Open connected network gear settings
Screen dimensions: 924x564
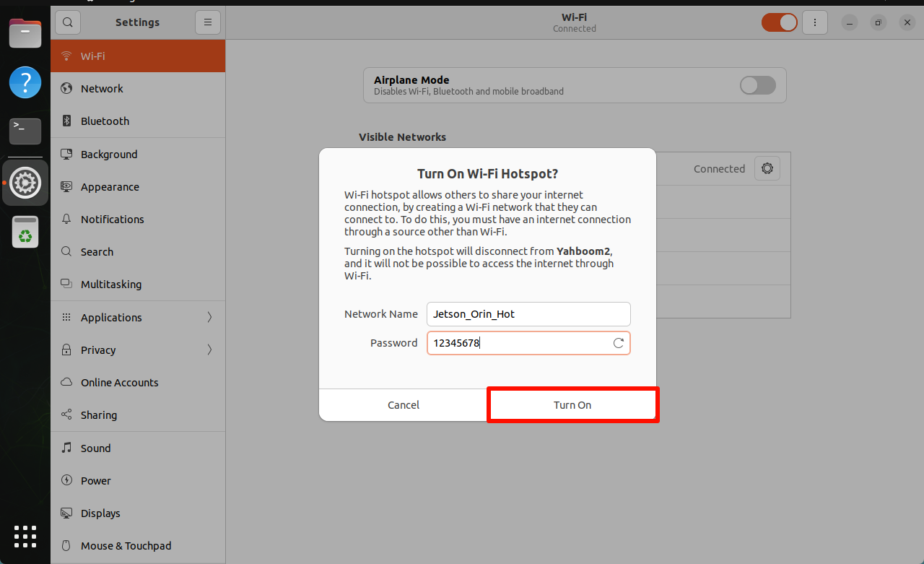[x=767, y=168]
